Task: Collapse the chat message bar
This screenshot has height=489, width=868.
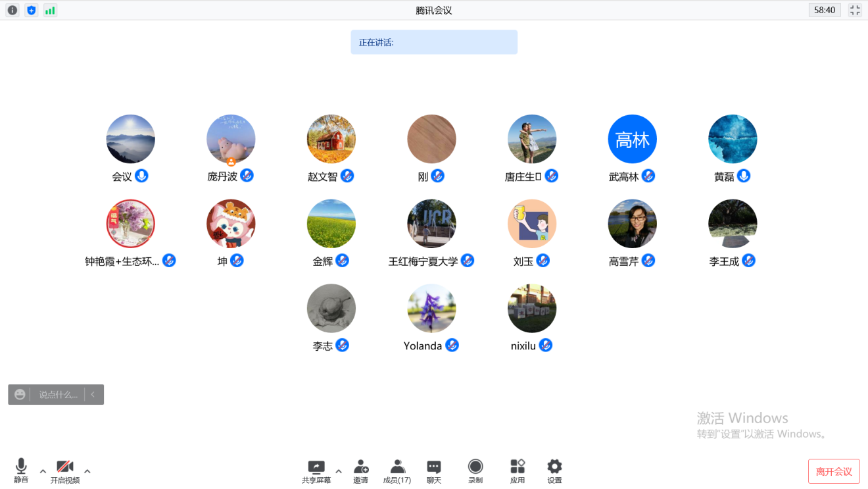Action: tap(93, 394)
